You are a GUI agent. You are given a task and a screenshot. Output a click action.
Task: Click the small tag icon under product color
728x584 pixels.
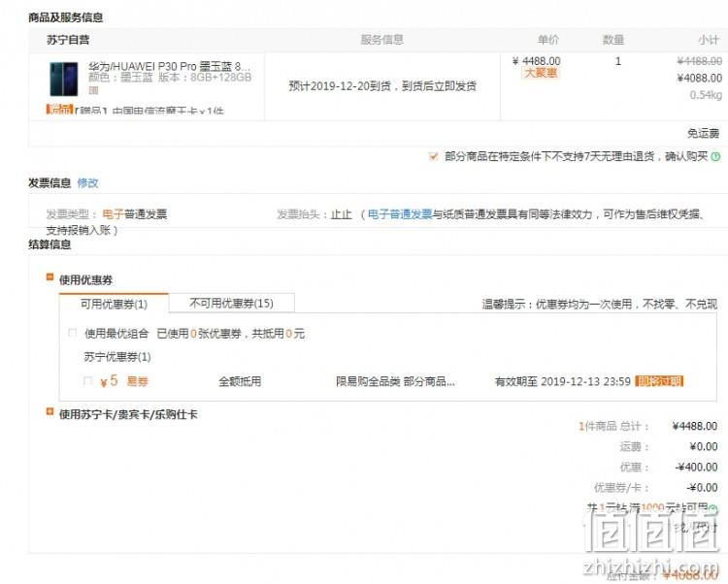coord(93,90)
